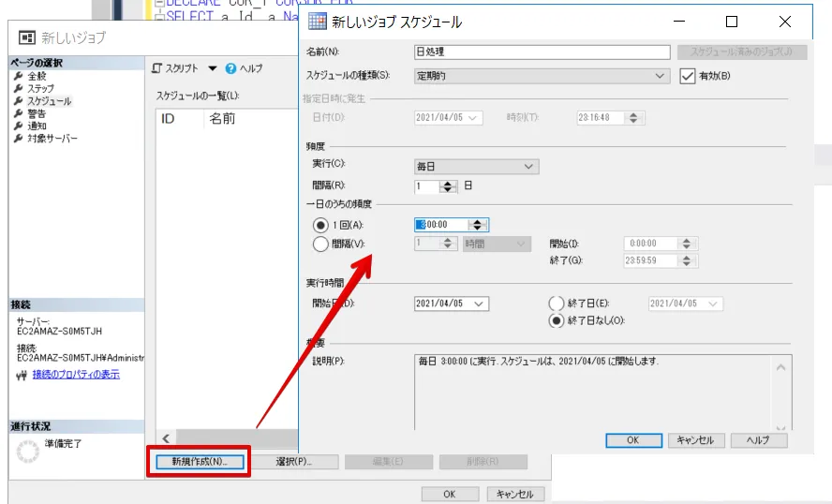Expand the 実行 frequency dropdown
Screen dimensions: 832x504
[529, 167]
